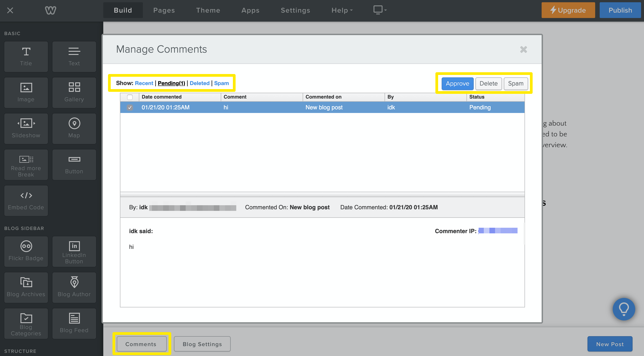Open the device preview dropdown

(380, 10)
